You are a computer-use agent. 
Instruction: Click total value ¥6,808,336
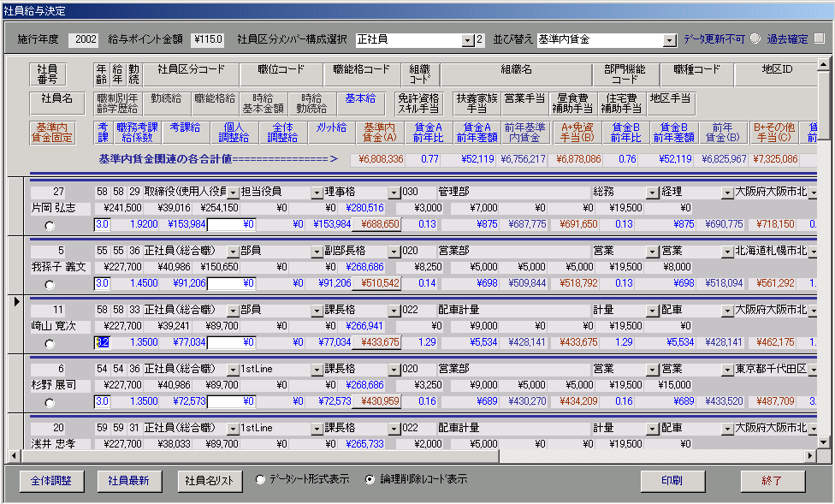[377, 159]
